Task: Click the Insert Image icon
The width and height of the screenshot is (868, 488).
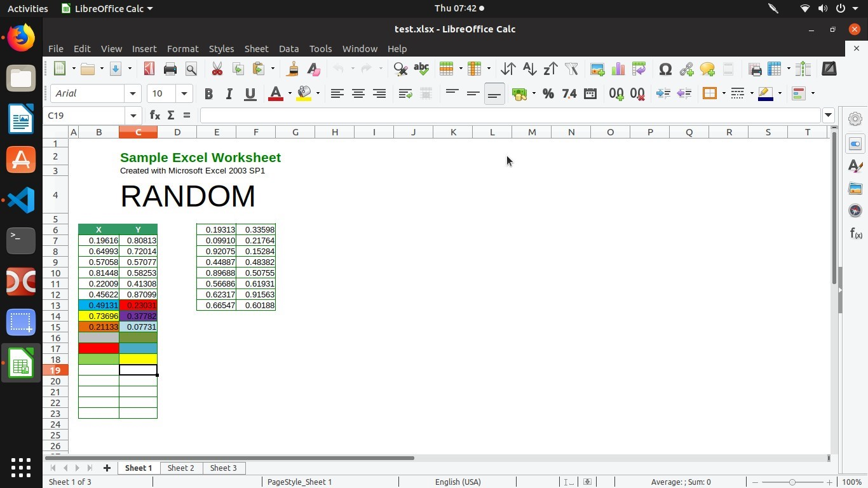Action: click(597, 69)
